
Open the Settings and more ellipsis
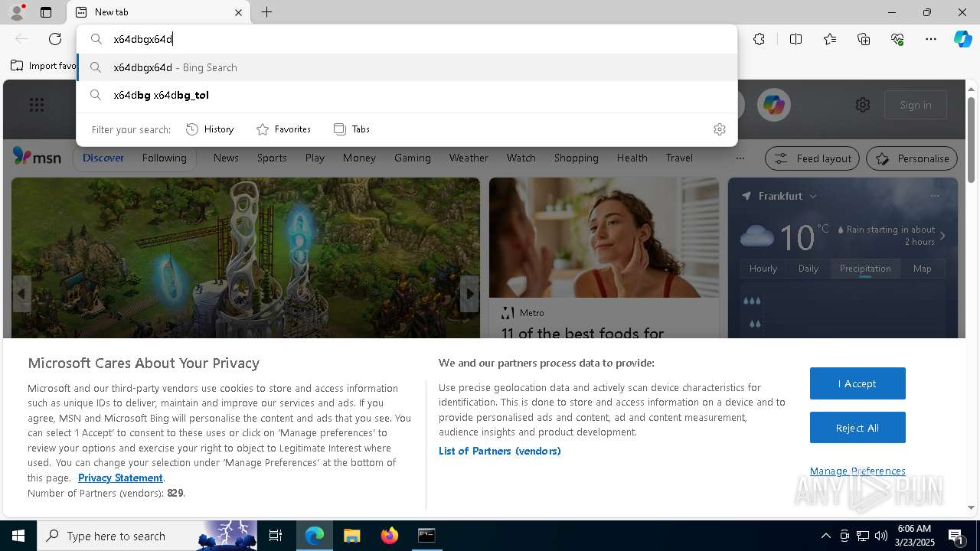(931, 39)
